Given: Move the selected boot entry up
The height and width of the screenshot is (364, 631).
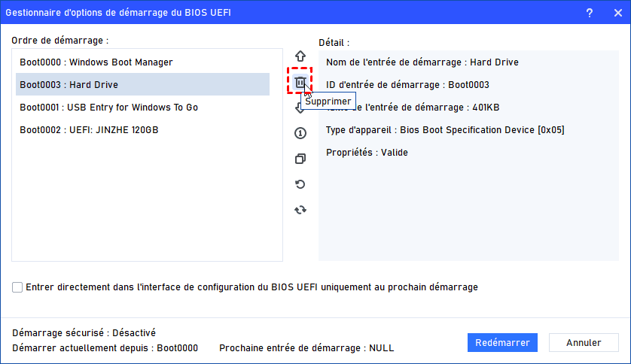Looking at the screenshot, I should 300,56.
